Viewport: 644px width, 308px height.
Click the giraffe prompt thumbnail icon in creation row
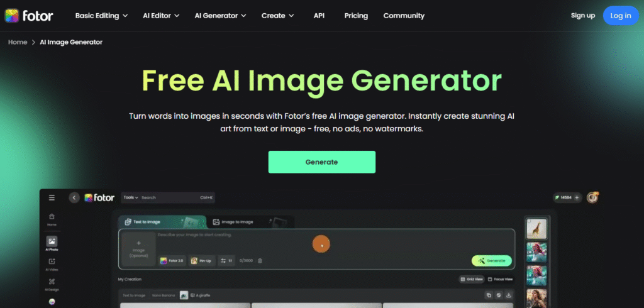coord(184,295)
